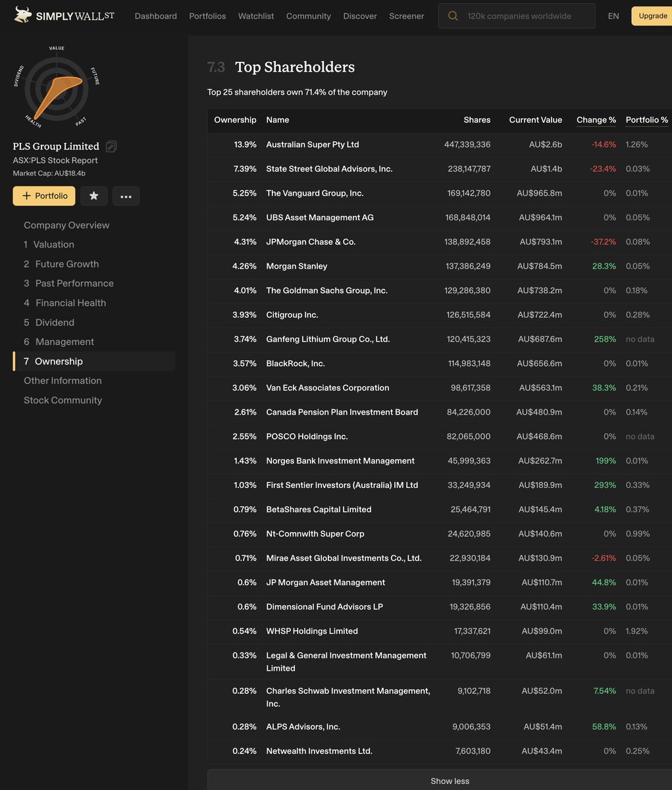Open Screener in the top navigation
This screenshot has height=790, width=672.
407,16
